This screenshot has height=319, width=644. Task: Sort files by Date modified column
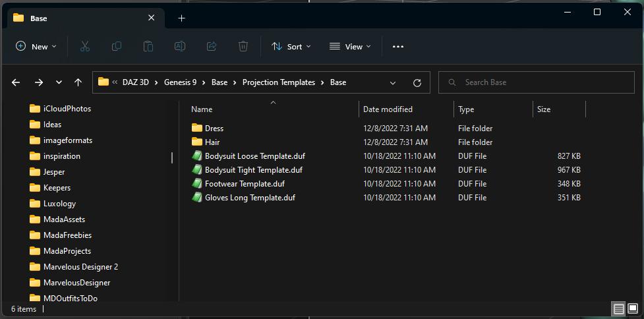coord(388,109)
